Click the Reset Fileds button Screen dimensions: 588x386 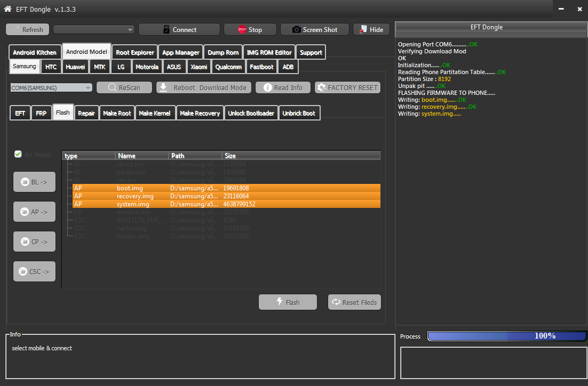[x=354, y=302]
